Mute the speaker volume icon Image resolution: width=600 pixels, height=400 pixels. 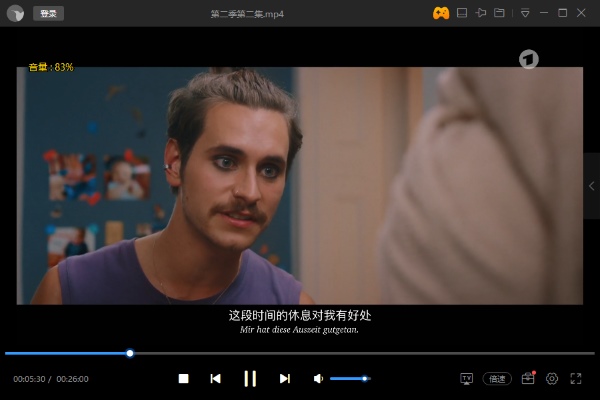[318, 379]
